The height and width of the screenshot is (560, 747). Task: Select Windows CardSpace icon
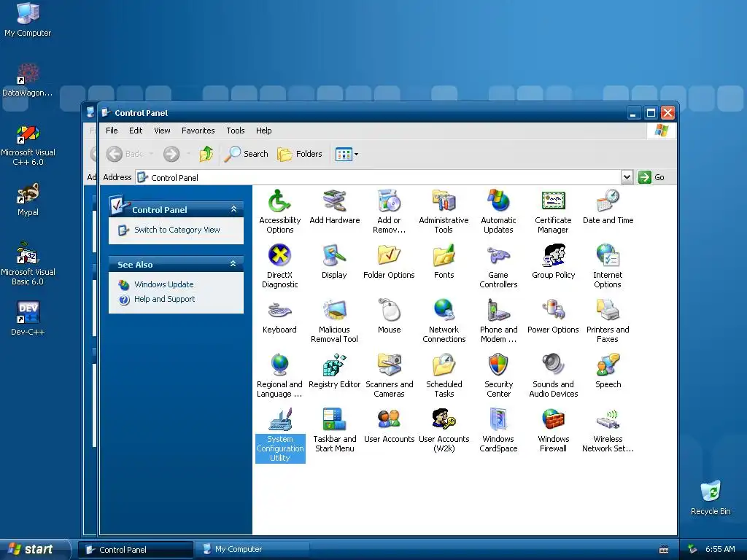[498, 430]
